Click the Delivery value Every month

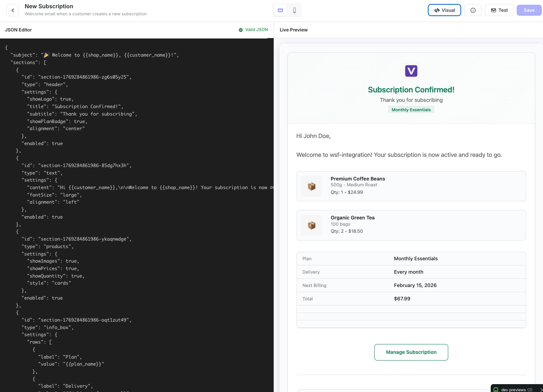(409, 272)
